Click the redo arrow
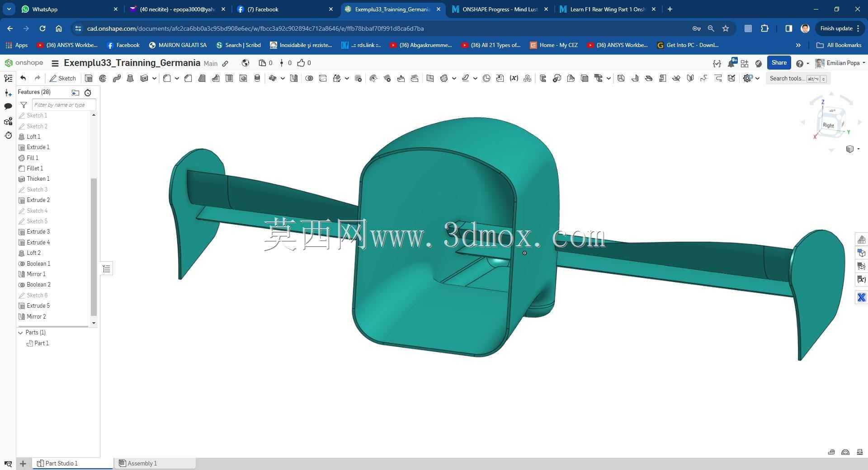The image size is (868, 470). tap(38, 78)
